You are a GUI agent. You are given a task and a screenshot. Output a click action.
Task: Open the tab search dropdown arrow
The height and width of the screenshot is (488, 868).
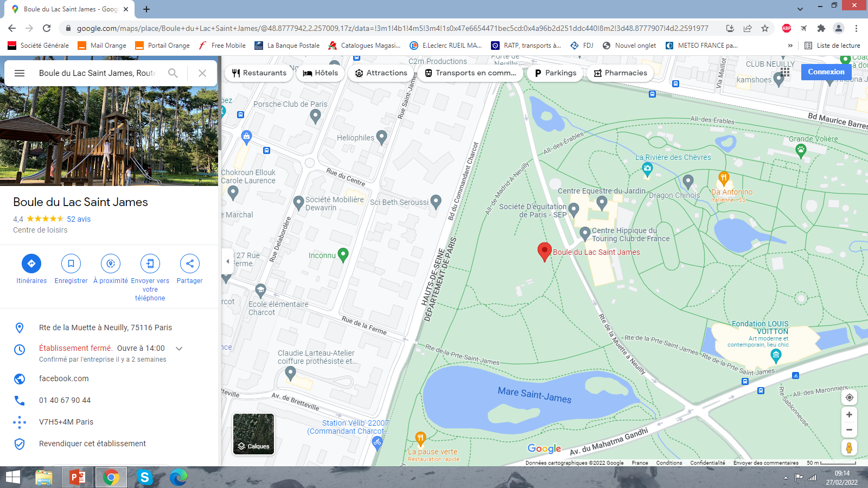click(800, 9)
